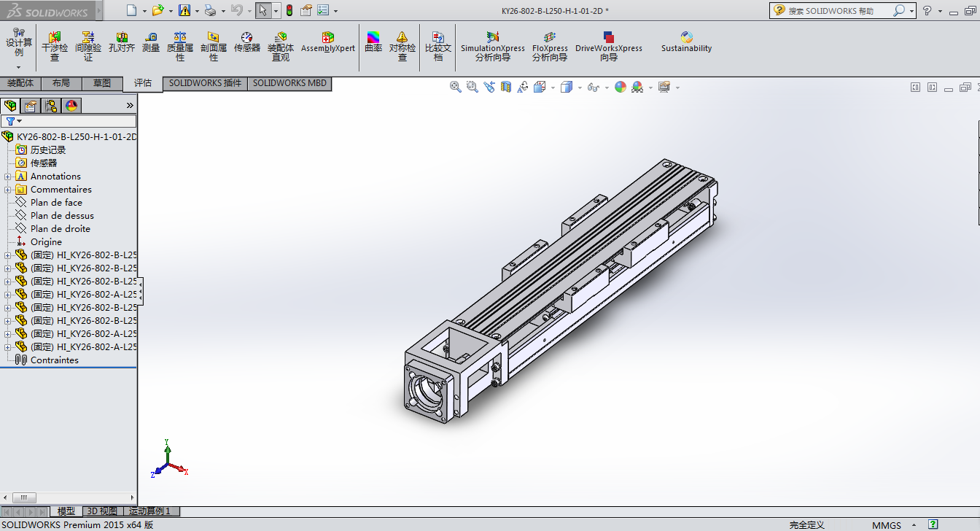980x531 pixels.
Task: Switch to the 装配体 ribbon tab
Action: click(20, 83)
